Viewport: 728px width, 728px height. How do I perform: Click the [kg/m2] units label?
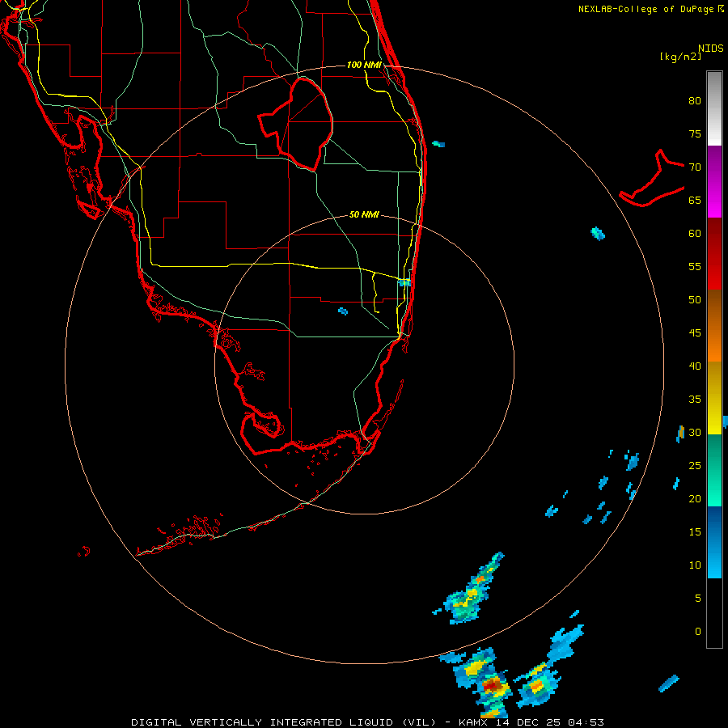tap(680, 57)
